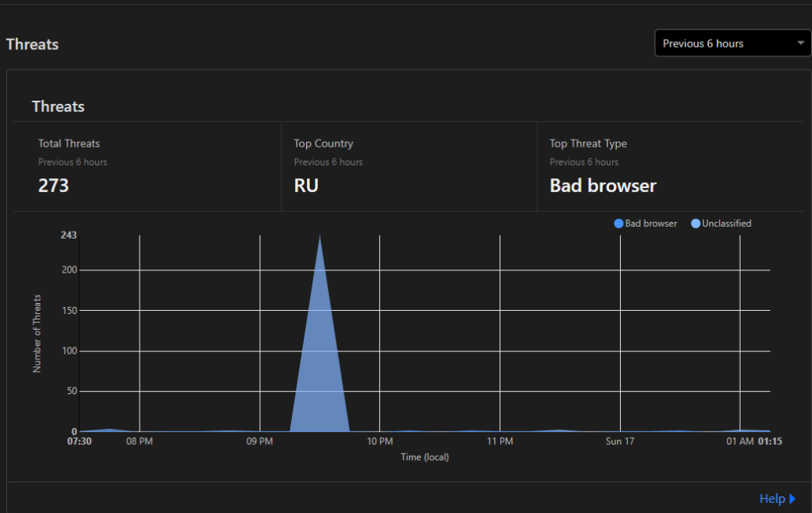Viewport: 812px width, 513px height.
Task: Click the 10 PM label on time axis
Action: (x=379, y=442)
